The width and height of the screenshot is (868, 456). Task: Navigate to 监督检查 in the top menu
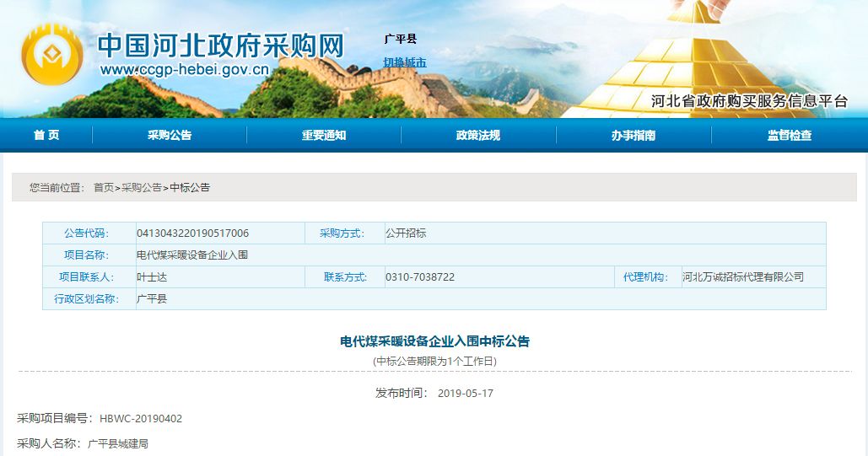click(x=790, y=136)
